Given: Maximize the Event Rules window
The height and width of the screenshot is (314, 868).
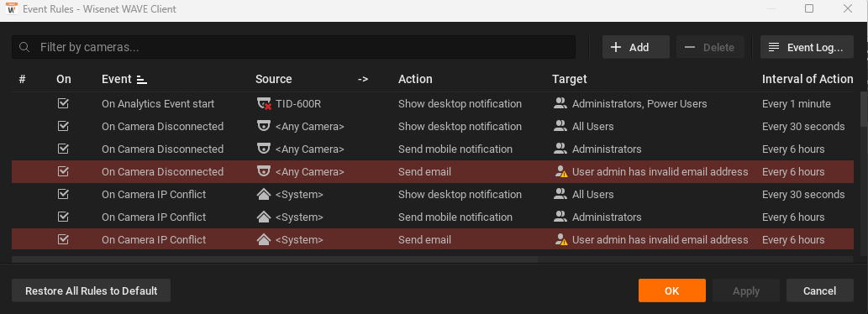Looking at the screenshot, I should coord(809,8).
